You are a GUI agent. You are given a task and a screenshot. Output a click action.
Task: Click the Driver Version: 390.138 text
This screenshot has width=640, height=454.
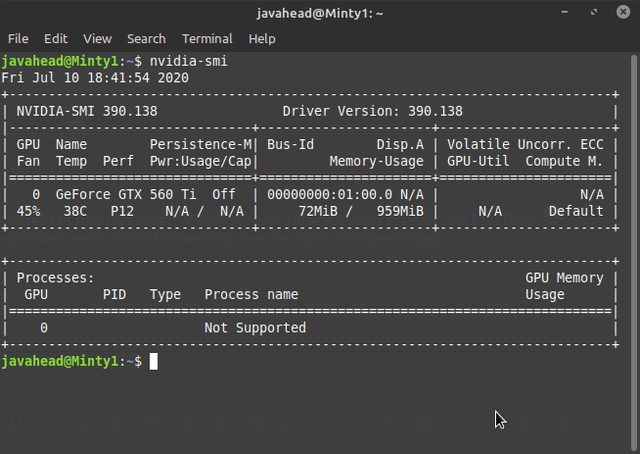372,110
